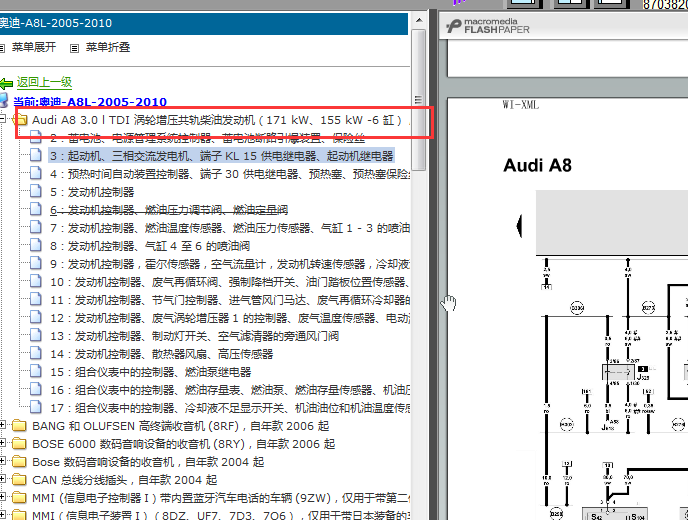Viewport: 688px width, 520px height.
Task: Open item 6: 发动机控制器、燃油压力调节阀
Action: [169, 210]
